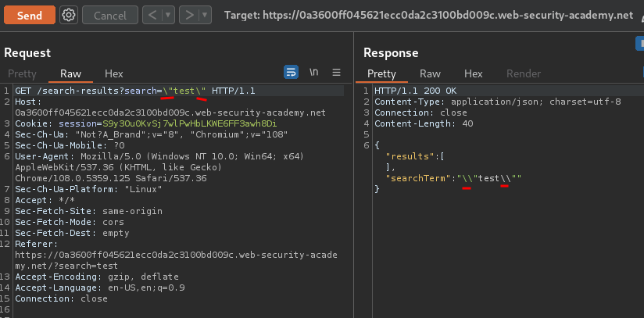Click the Accept-Encoding: gzip, deflate header
Viewport: 644px width, 318px height.
pyautogui.click(x=97, y=277)
